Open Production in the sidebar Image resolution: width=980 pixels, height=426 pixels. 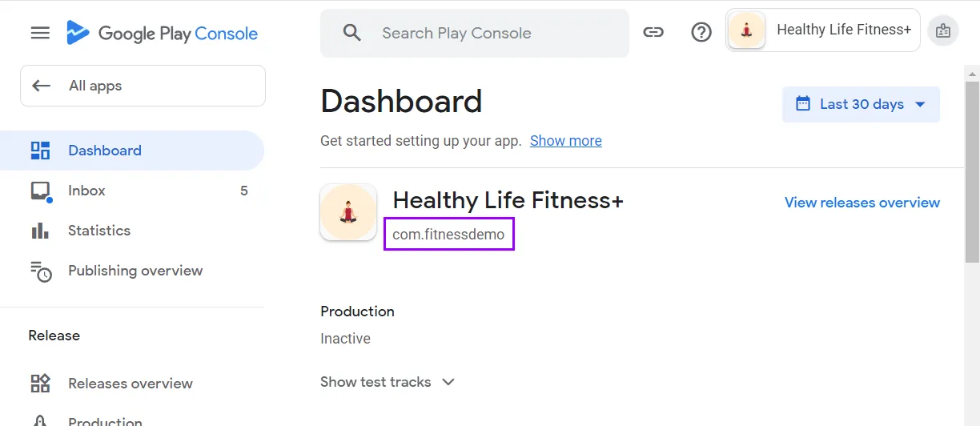105,420
